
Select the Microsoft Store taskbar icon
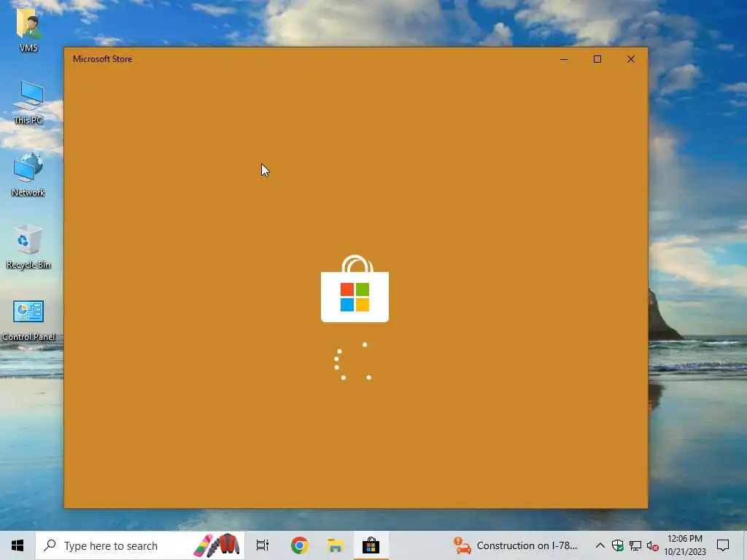click(x=371, y=545)
